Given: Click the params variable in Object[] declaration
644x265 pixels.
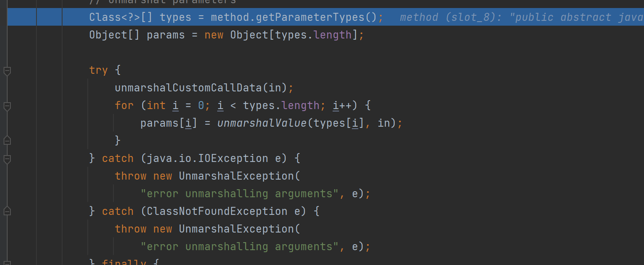Looking at the screenshot, I should [166, 35].
